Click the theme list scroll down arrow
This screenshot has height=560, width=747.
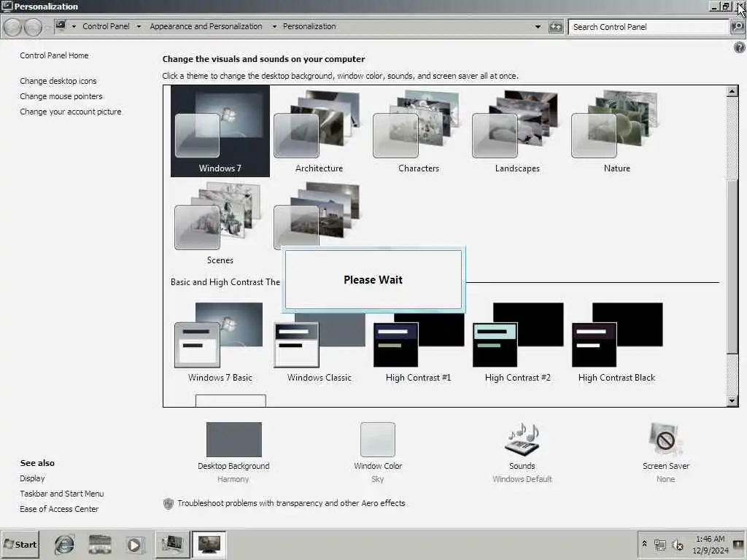point(732,401)
